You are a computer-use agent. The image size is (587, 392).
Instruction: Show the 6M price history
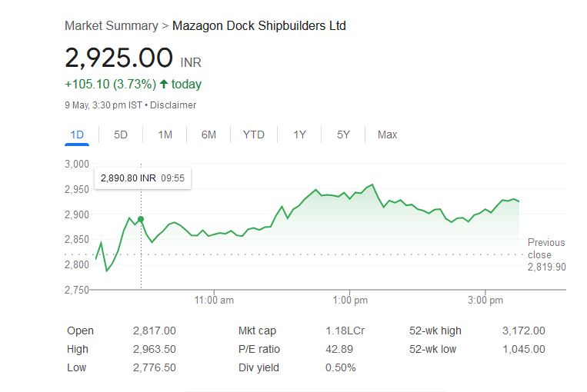pos(208,135)
